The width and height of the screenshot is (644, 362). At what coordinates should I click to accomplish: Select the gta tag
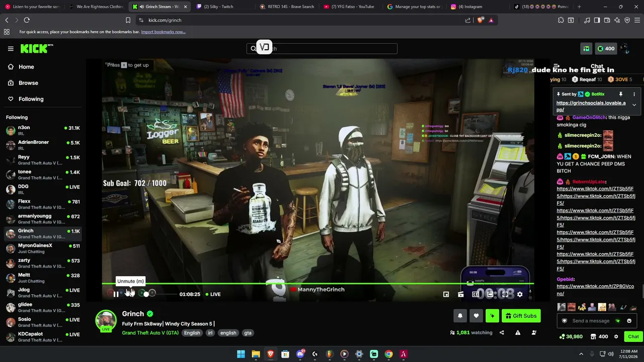(x=248, y=333)
